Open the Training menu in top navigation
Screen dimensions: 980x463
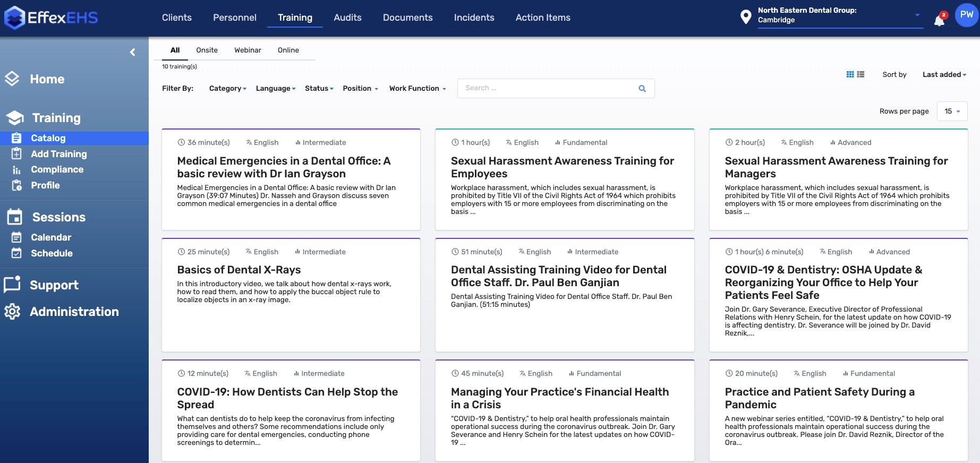pos(295,18)
